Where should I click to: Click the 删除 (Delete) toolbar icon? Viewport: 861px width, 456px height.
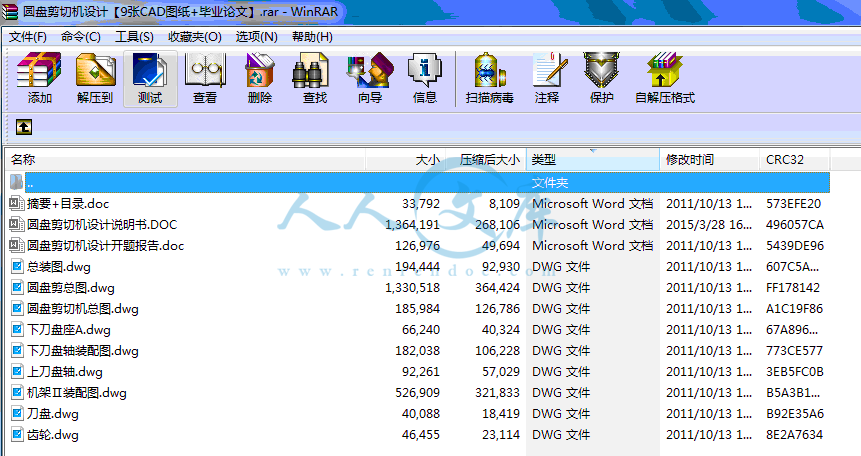[x=260, y=70]
